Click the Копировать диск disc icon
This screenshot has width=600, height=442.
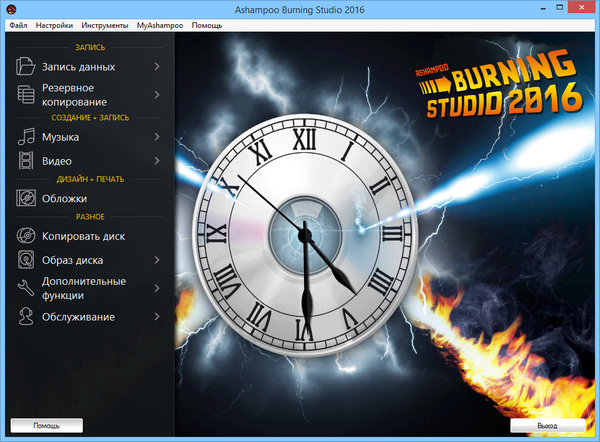coord(26,236)
